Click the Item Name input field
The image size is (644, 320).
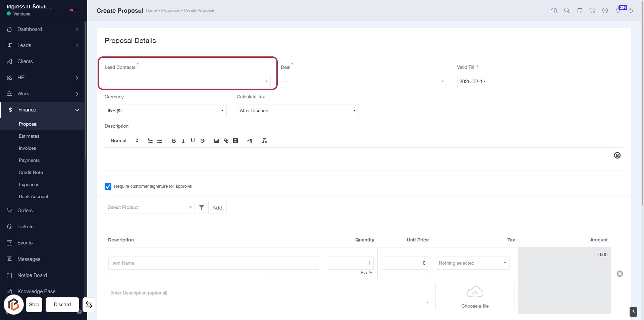coord(213,263)
